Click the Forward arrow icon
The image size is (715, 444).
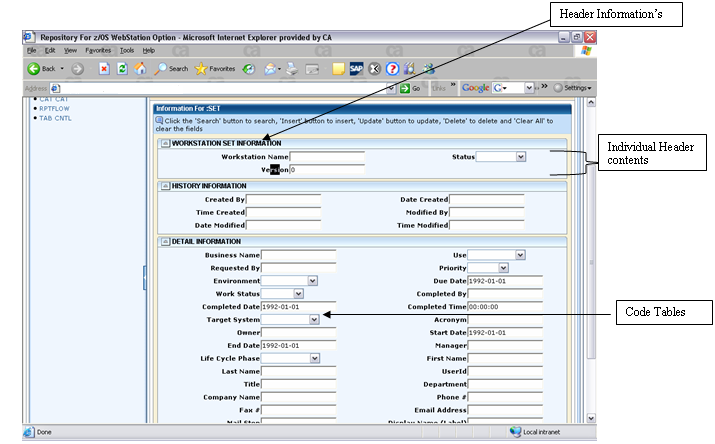click(x=78, y=69)
